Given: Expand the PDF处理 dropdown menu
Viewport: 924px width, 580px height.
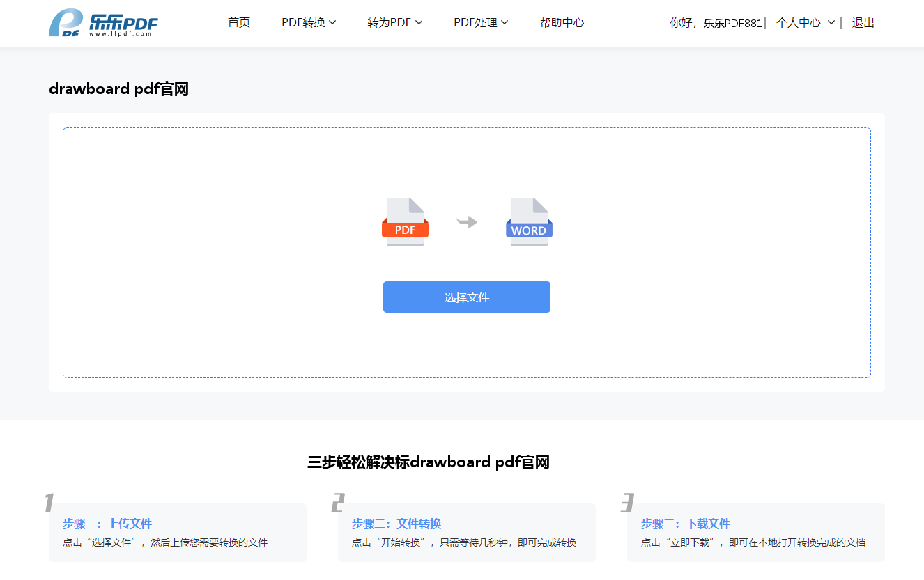Looking at the screenshot, I should [481, 23].
